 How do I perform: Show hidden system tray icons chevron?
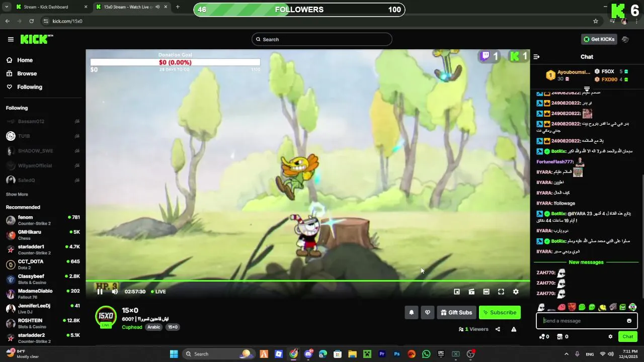click(567, 354)
